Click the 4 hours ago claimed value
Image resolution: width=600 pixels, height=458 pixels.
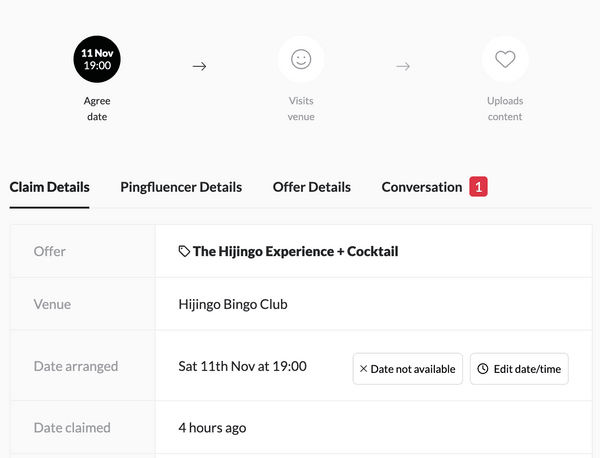pyautogui.click(x=212, y=428)
